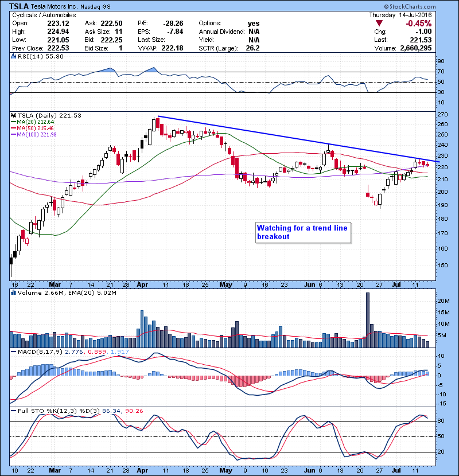
Task: Select the light blue MACD histogram value 1.917
Action: point(120,352)
